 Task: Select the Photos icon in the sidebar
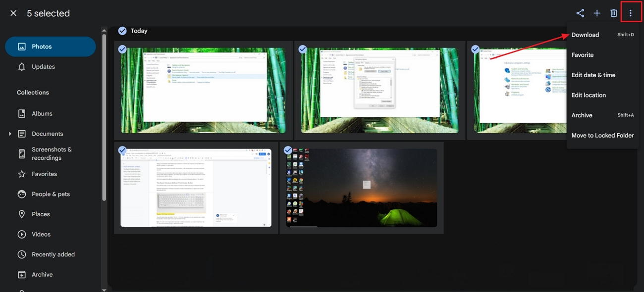[21, 46]
